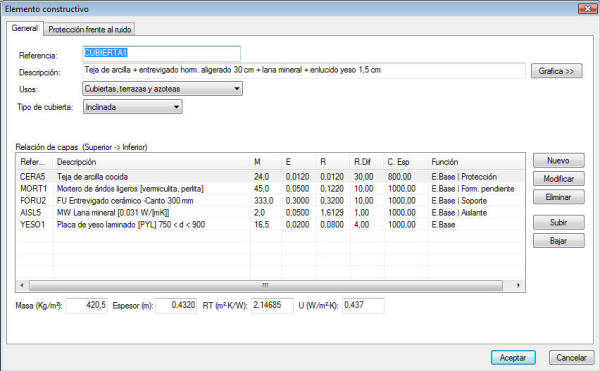Image resolution: width=600 pixels, height=371 pixels.
Task: Click the Modificar button
Action: tap(559, 179)
